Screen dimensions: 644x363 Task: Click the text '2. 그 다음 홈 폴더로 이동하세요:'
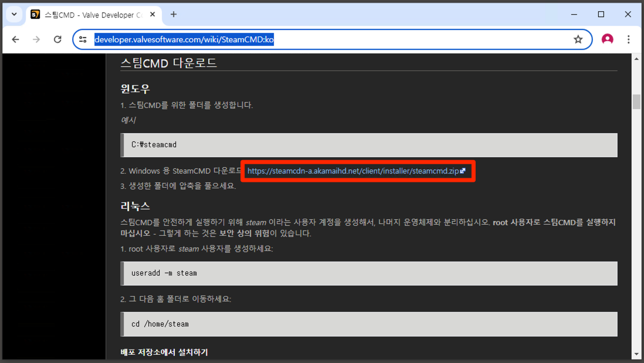click(x=176, y=299)
